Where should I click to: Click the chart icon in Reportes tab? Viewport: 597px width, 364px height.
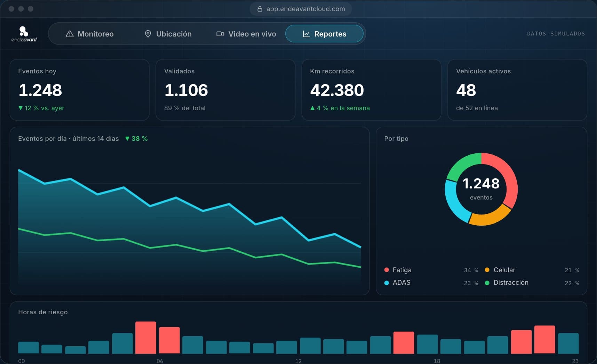(x=306, y=34)
